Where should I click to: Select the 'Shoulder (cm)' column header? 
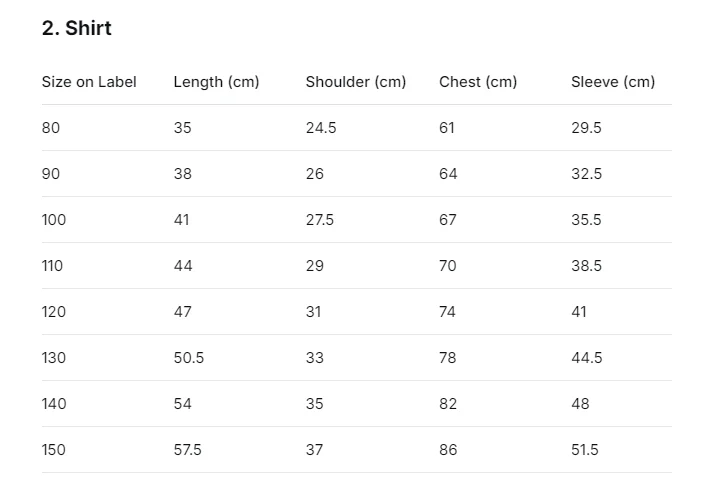tap(356, 82)
